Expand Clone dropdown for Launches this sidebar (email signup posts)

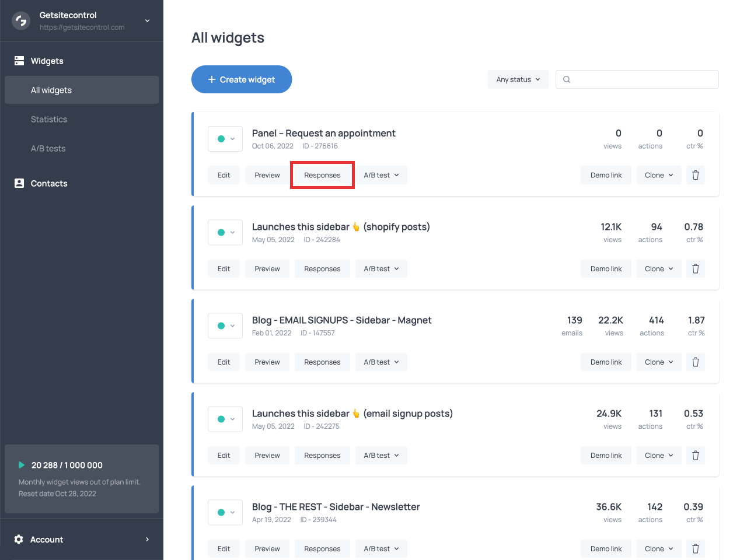coord(658,456)
